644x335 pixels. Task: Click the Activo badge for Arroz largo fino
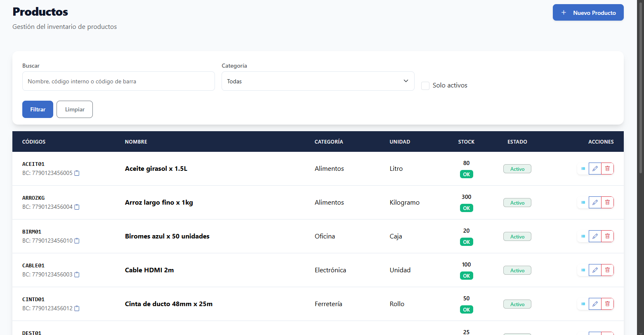pyautogui.click(x=517, y=203)
